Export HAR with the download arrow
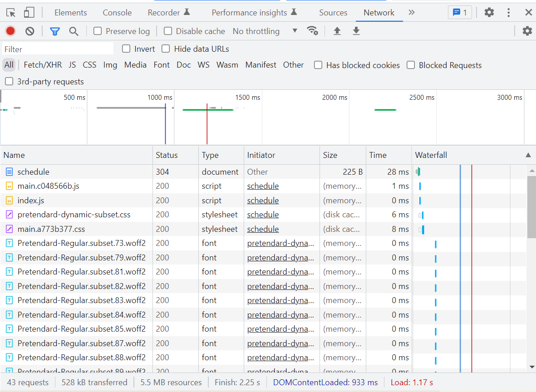The width and height of the screenshot is (536, 392). pos(356,31)
